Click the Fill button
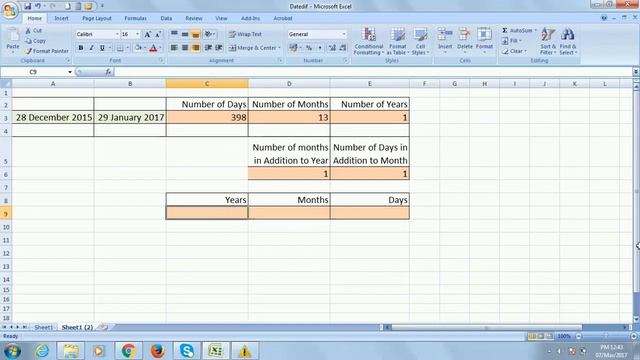 [x=510, y=41]
